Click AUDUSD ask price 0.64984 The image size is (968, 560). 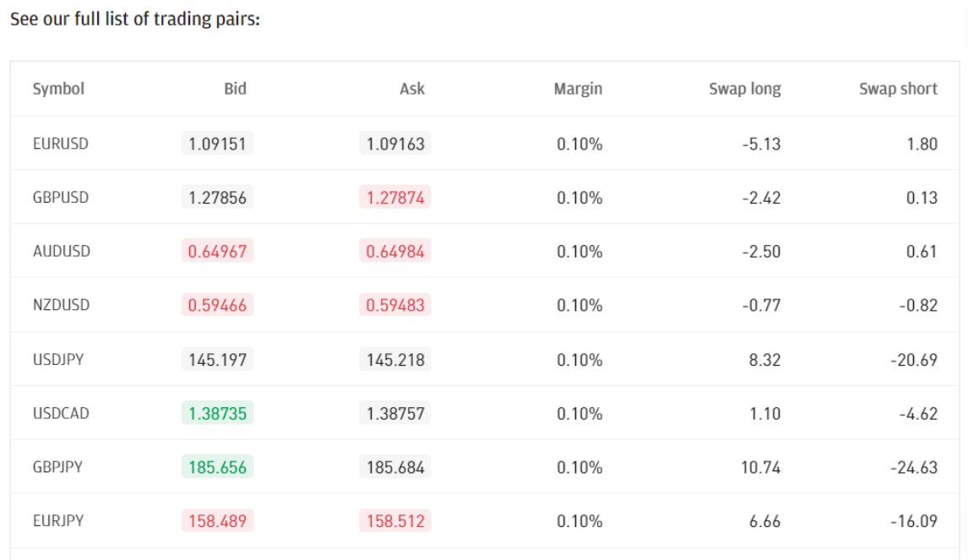point(395,252)
